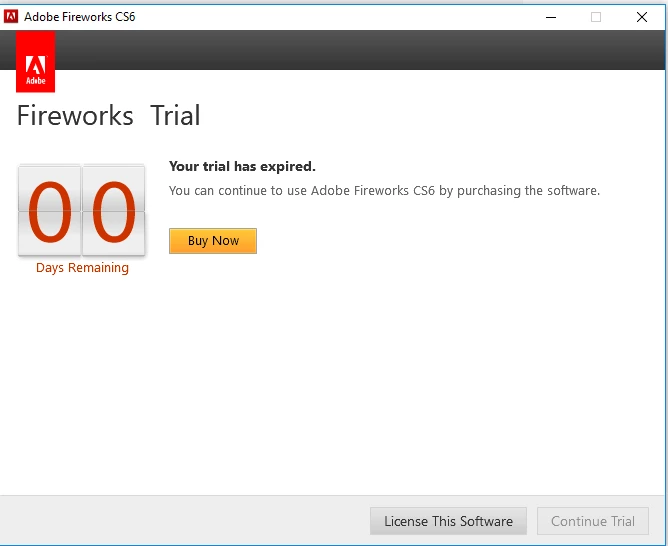The width and height of the screenshot is (668, 546).
Task: Click the "Adobe Fireworks CS6" window title
Action: point(80,17)
